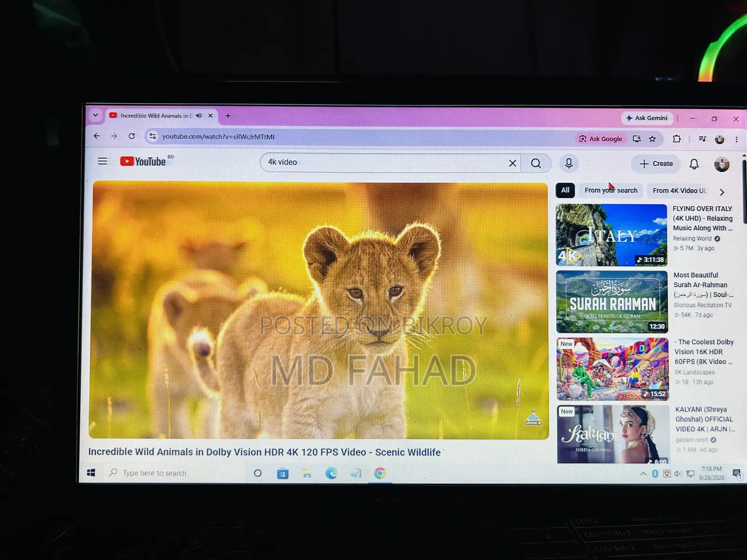Open Windows Action Center notifications
Screen dimensions: 747x560
(737, 474)
